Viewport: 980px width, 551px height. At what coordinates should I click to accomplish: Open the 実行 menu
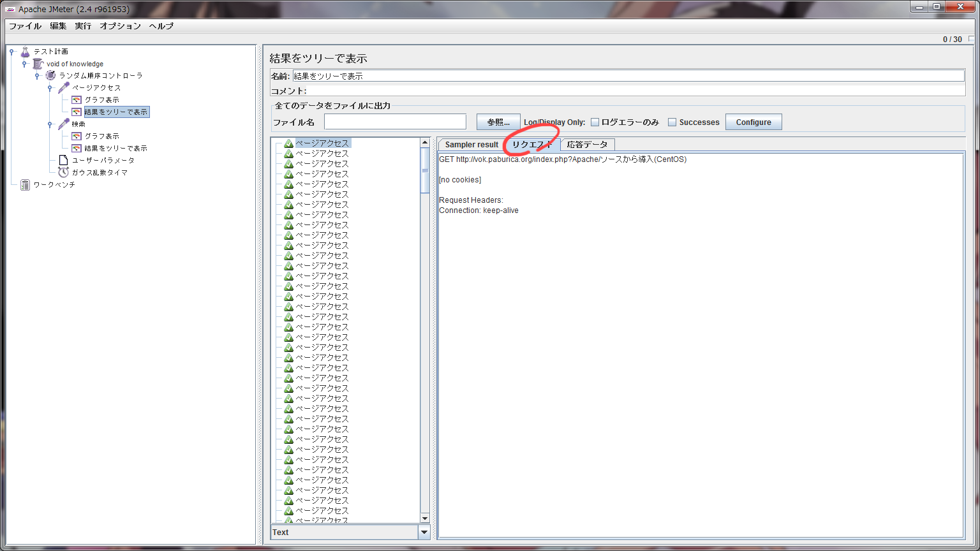tap(83, 26)
